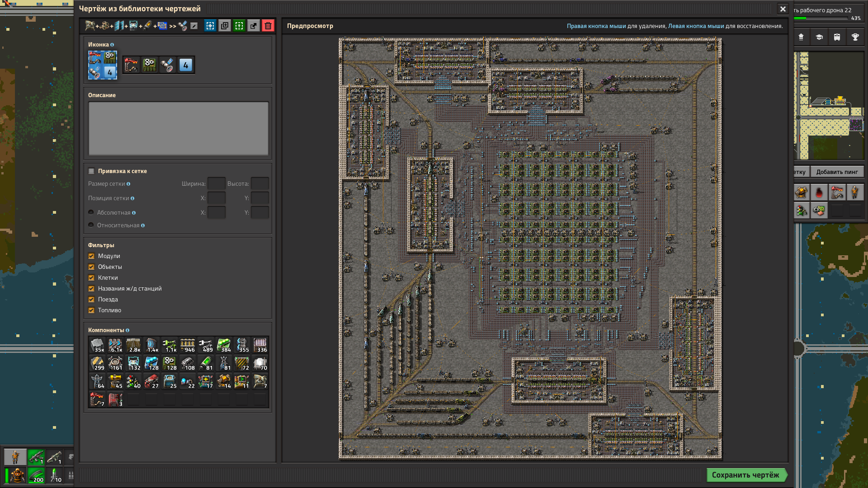The image size is (868, 488).
Task: Click the green module component showing 384
Action: (224, 345)
